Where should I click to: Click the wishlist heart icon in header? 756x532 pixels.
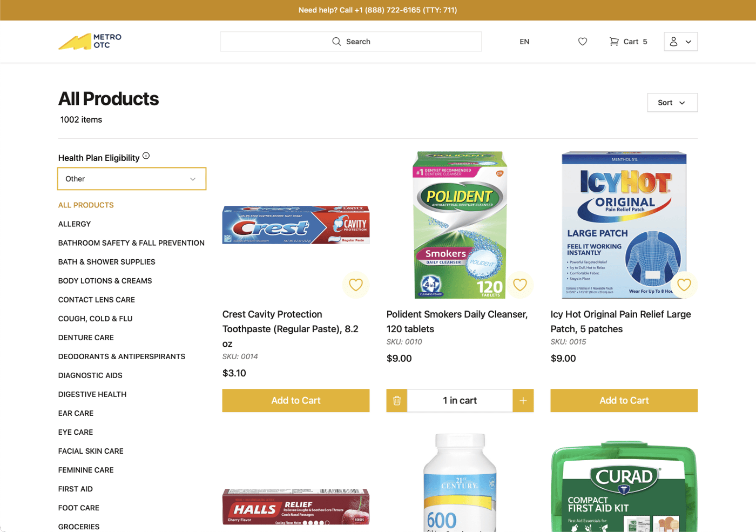click(582, 42)
